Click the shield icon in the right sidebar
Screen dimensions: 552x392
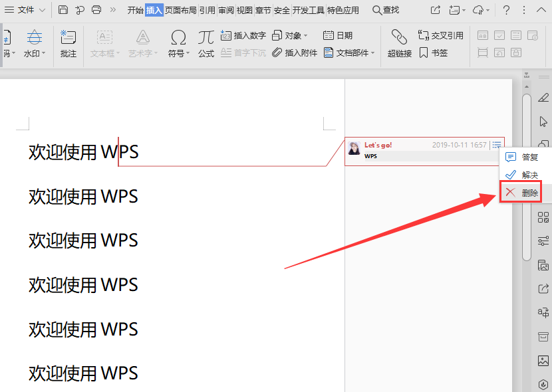click(543, 384)
